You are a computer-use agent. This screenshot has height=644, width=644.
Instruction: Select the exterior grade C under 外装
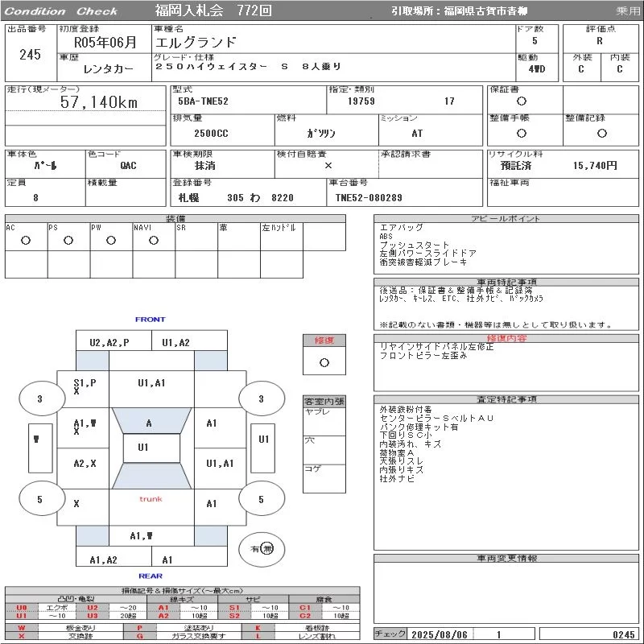coord(580,68)
